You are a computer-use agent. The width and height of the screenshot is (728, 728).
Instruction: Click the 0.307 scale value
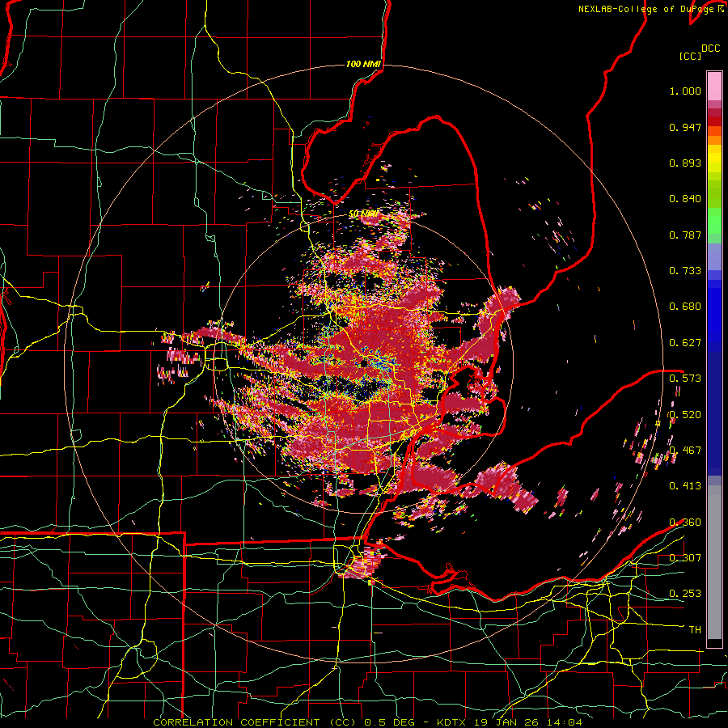[685, 558]
